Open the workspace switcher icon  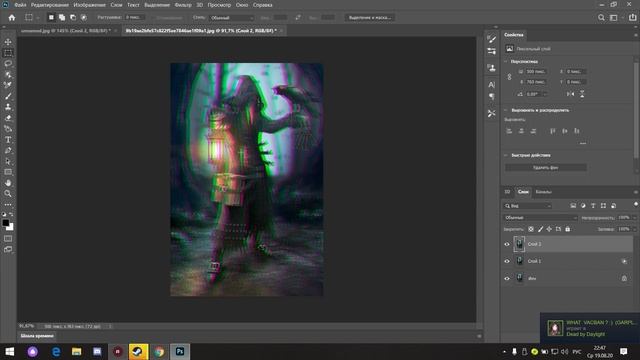click(614, 18)
